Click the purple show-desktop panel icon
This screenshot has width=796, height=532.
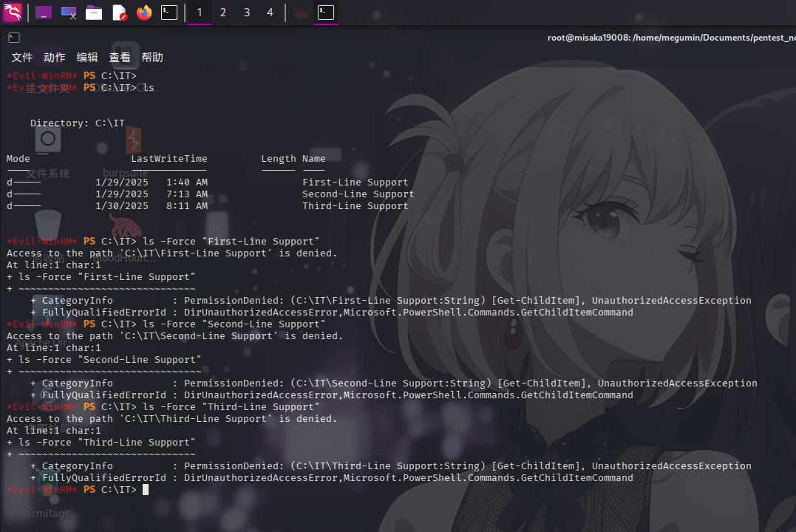coord(43,12)
